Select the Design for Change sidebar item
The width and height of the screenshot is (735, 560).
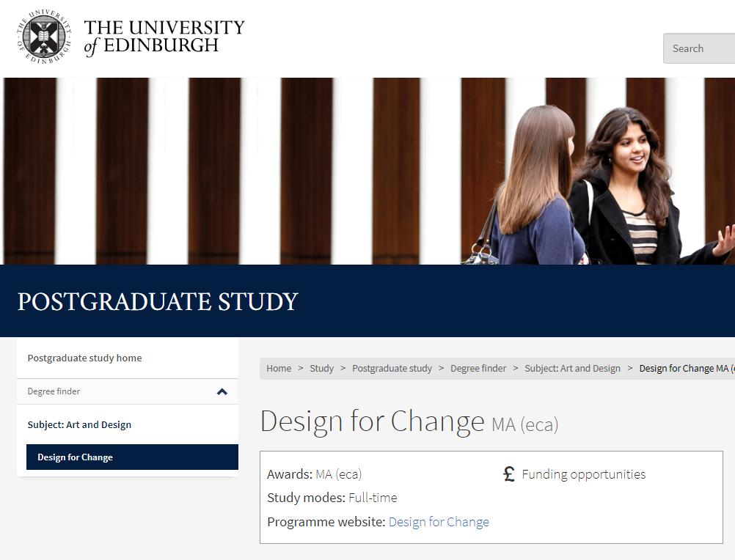click(x=132, y=457)
